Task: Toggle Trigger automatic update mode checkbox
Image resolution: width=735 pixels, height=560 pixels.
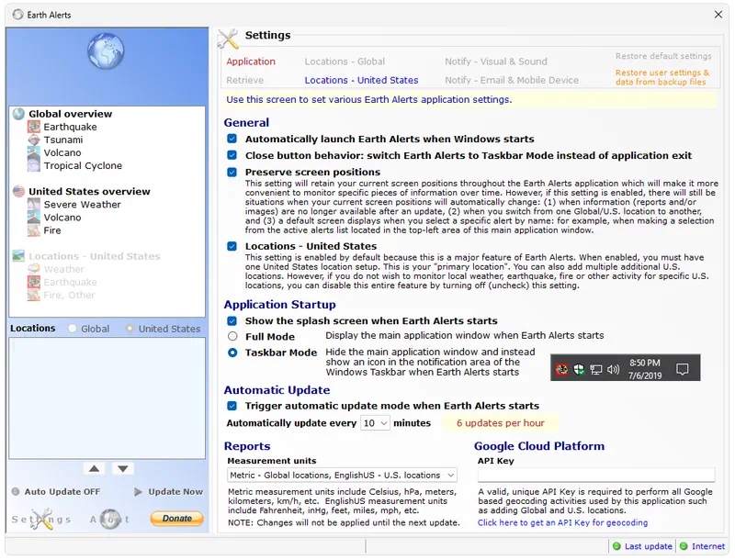Action: point(232,406)
